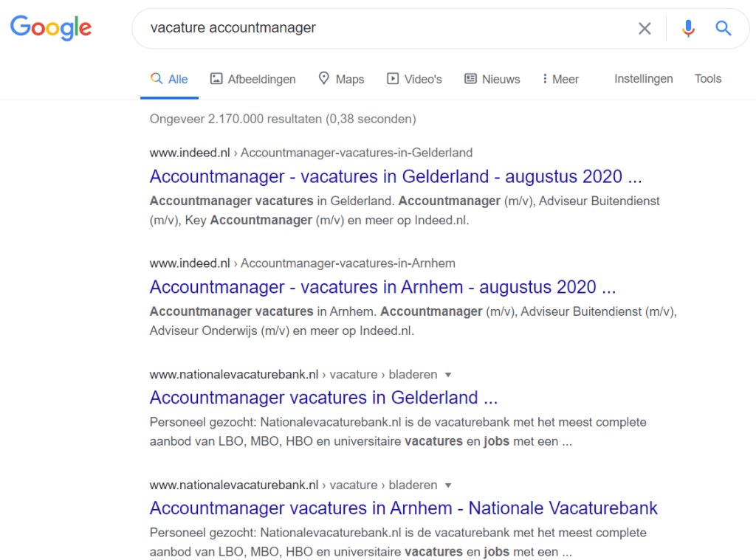Click the www.indeed.nl Accountmanager-vacatures-in-Gelderland URL

[311, 153]
